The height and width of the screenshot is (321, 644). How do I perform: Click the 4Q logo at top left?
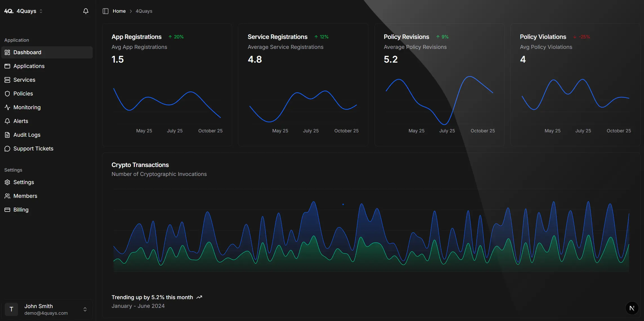(x=8, y=11)
